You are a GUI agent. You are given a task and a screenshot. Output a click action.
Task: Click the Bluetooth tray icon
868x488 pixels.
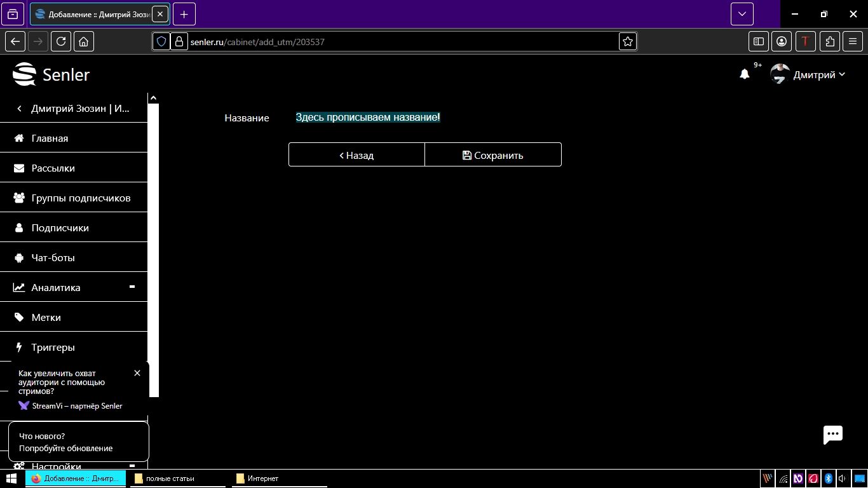(x=828, y=478)
